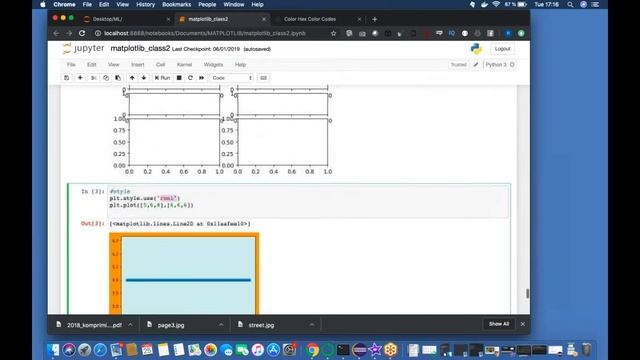Open Safari from the dock
Viewport: 640px width, 360px height.
coord(100,350)
